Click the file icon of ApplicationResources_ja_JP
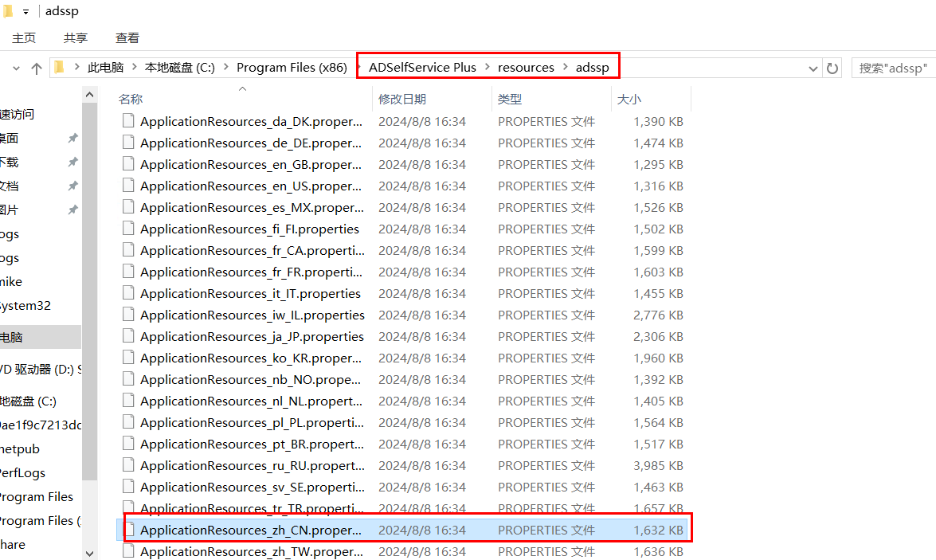 (x=127, y=336)
